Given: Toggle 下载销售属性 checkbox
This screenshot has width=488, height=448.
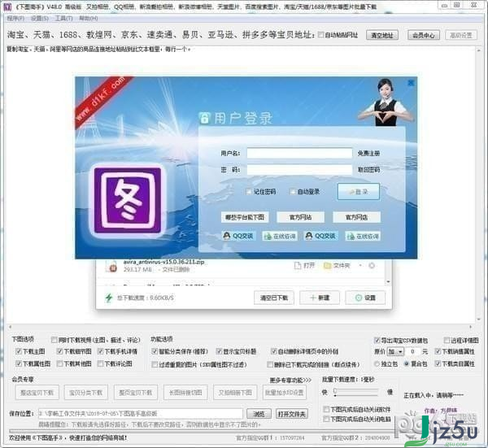Looking at the screenshot, I should 438,351.
